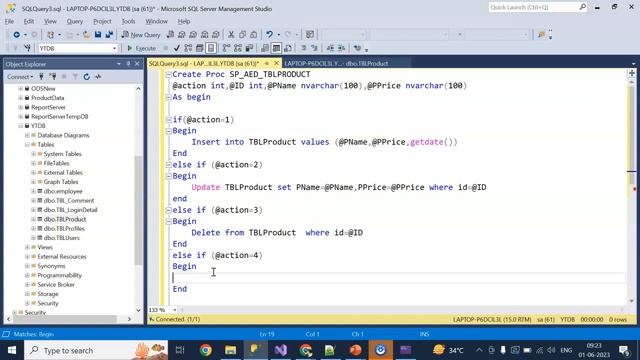Screen dimensions: 640x360
Task: Close the Object Explorer panel
Action: [137, 64]
